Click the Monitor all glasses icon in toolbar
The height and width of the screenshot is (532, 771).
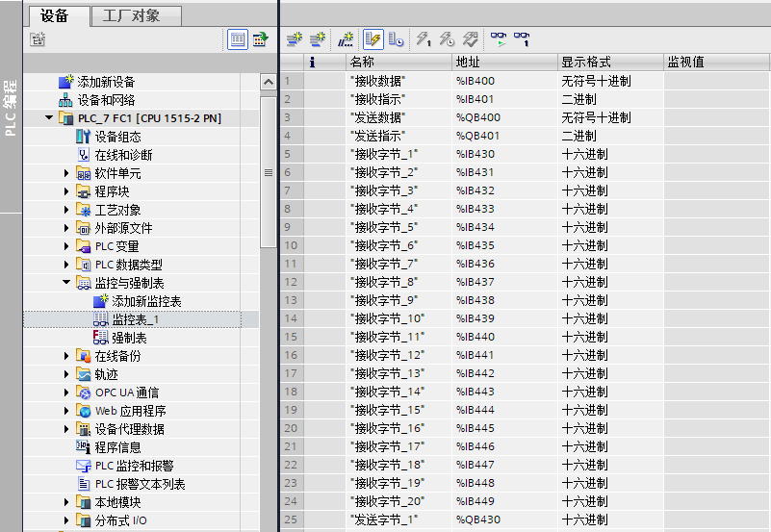[x=498, y=39]
